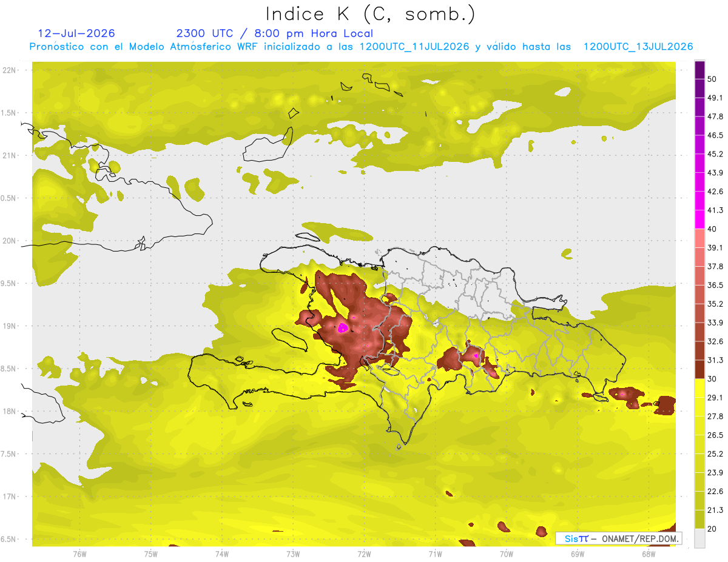Click the legend value "47.8"
The height and width of the screenshot is (562, 728).
point(715,116)
